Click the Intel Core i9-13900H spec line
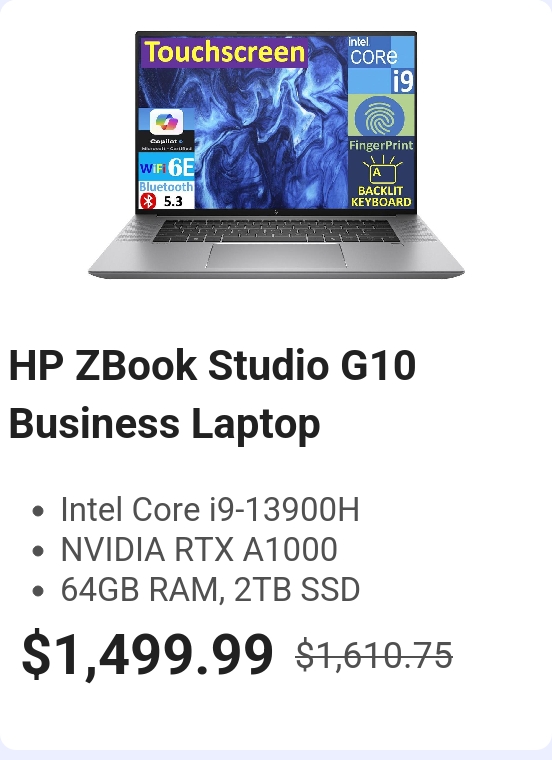Image resolution: width=552 pixels, height=760 pixels. coord(210,509)
